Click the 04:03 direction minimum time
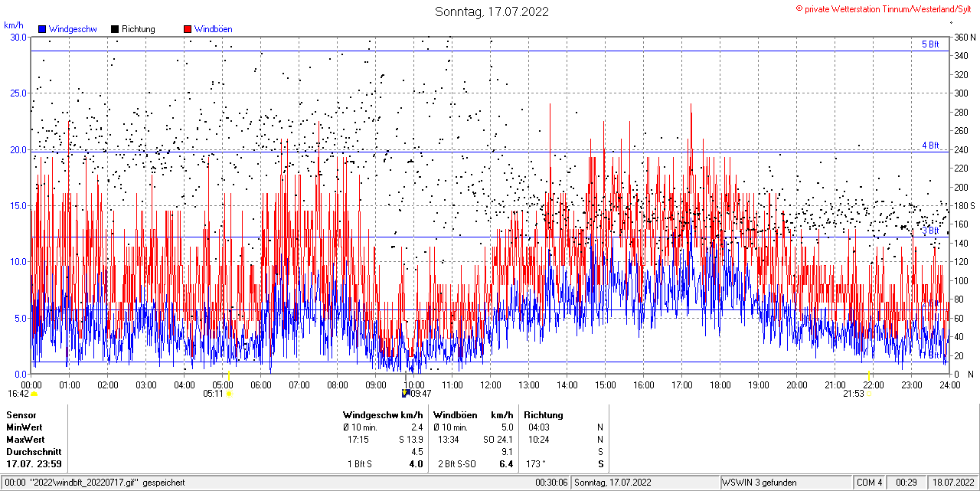This screenshot has width=980, height=491. click(x=539, y=427)
